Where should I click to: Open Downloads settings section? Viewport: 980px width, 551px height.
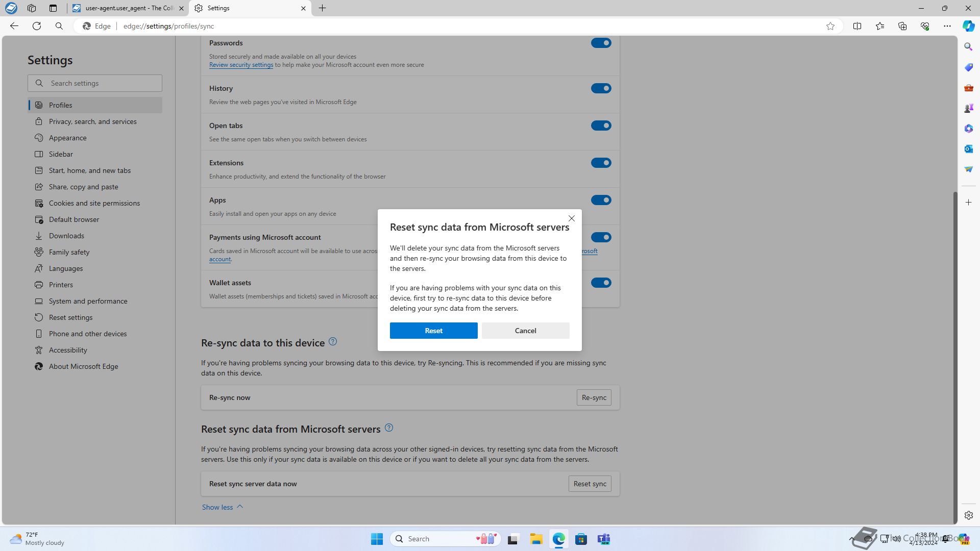click(x=95, y=236)
